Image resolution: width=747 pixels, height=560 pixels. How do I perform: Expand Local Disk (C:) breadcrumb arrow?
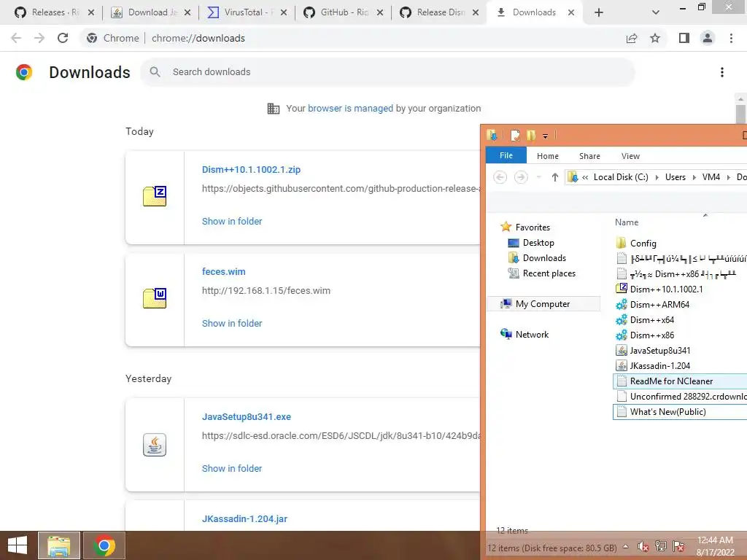657,177
